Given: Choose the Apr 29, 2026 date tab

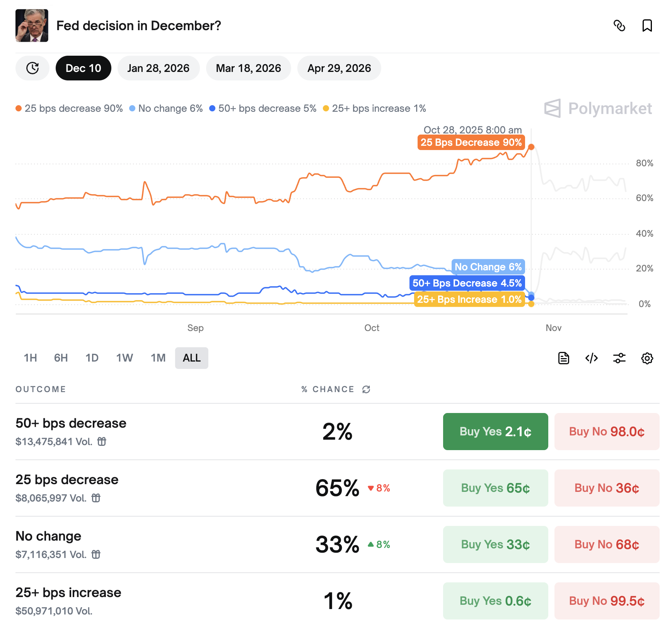Looking at the screenshot, I should point(339,68).
